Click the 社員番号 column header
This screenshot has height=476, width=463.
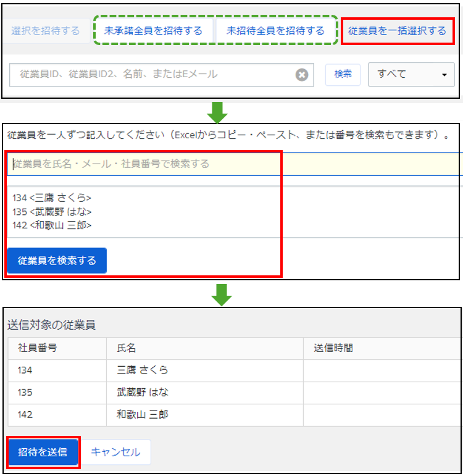(38, 348)
